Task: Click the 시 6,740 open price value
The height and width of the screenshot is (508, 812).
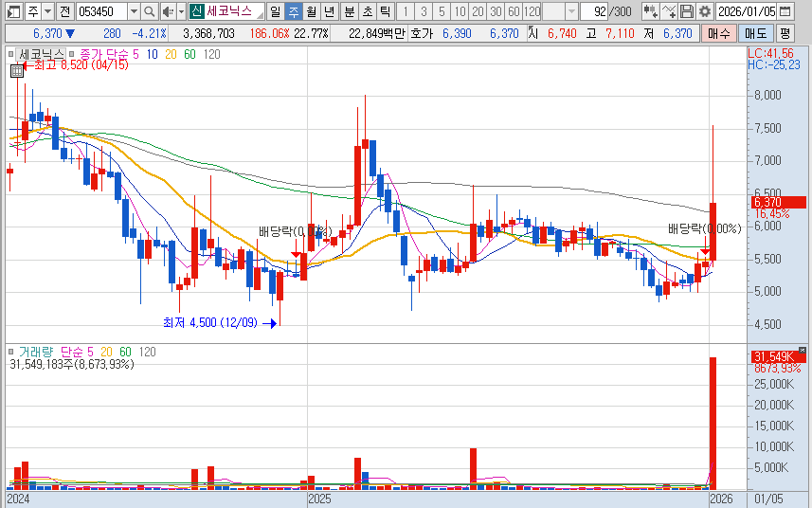Action: 562,34
